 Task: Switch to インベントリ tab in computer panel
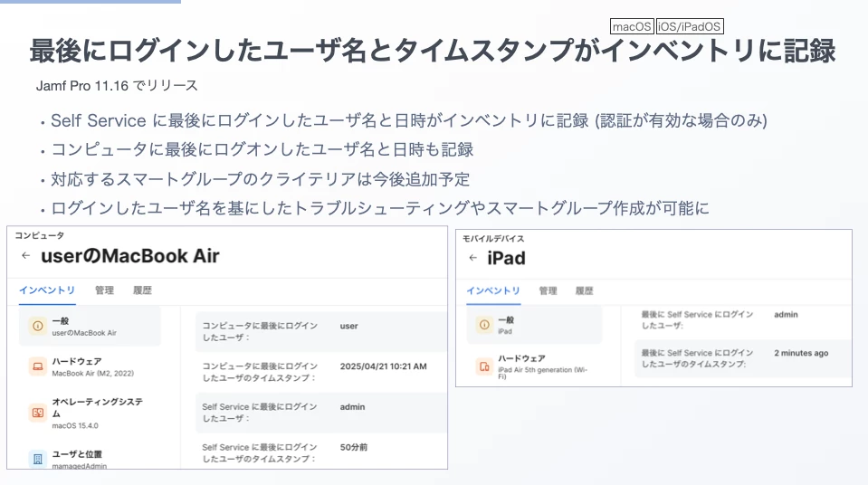click(x=47, y=290)
